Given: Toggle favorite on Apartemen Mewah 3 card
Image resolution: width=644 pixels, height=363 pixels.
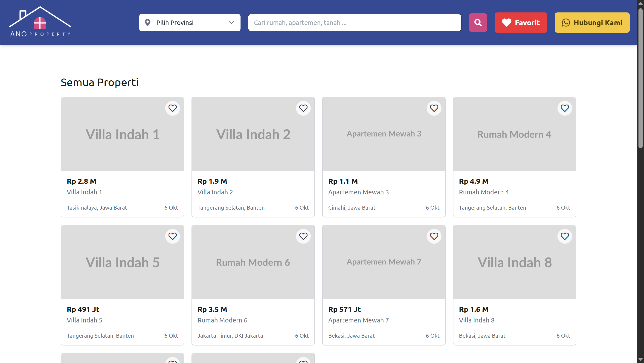Looking at the screenshot, I should click(x=434, y=108).
